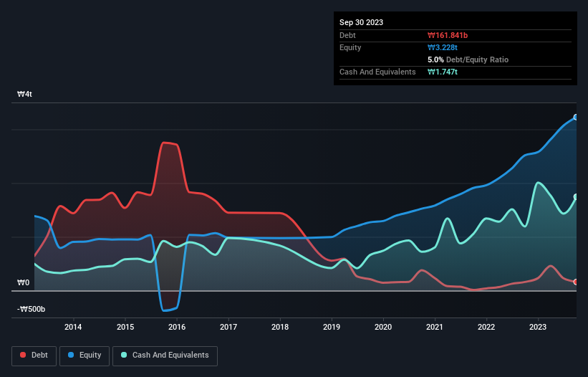Click the Equity row label in tooltip
The image size is (588, 377).
(350, 47)
